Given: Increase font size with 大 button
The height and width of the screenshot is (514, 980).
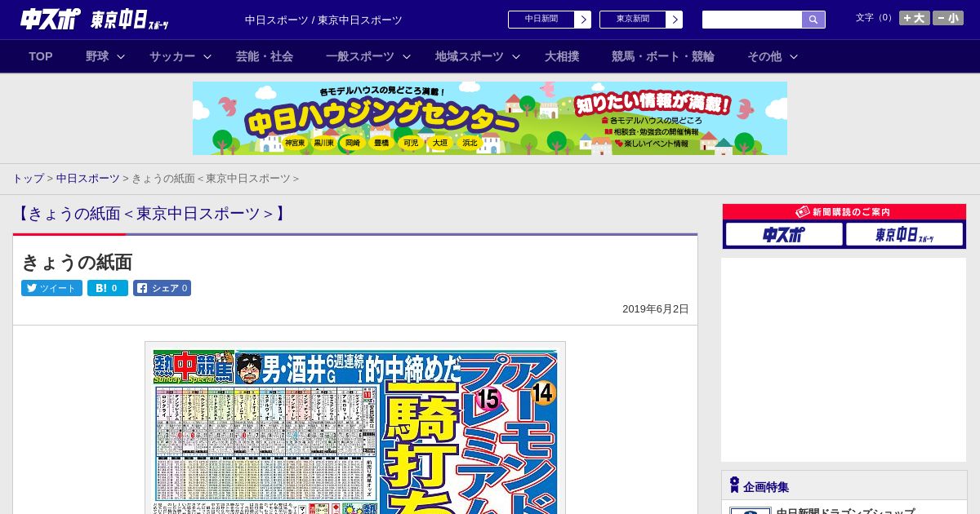Looking at the screenshot, I should [914, 18].
